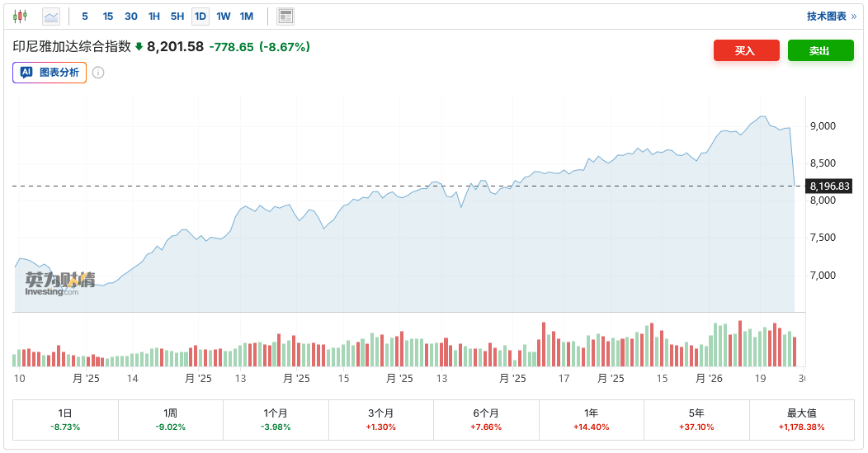Click the info icon beside 图表分析
Screen dimensions: 868x453
tap(98, 73)
